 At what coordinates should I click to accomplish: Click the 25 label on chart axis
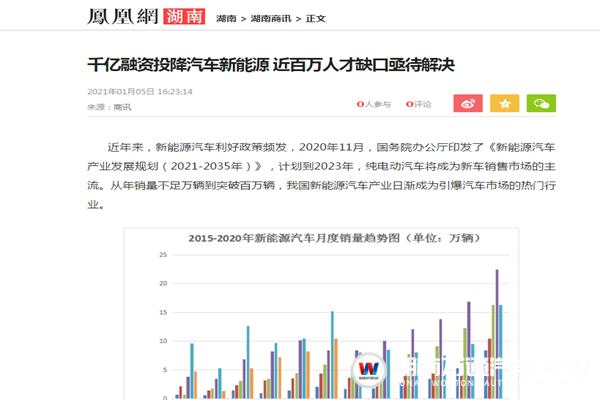pos(163,255)
